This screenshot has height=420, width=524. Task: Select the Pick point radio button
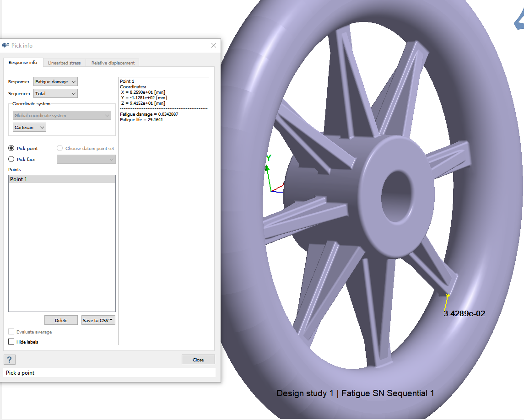(x=11, y=148)
